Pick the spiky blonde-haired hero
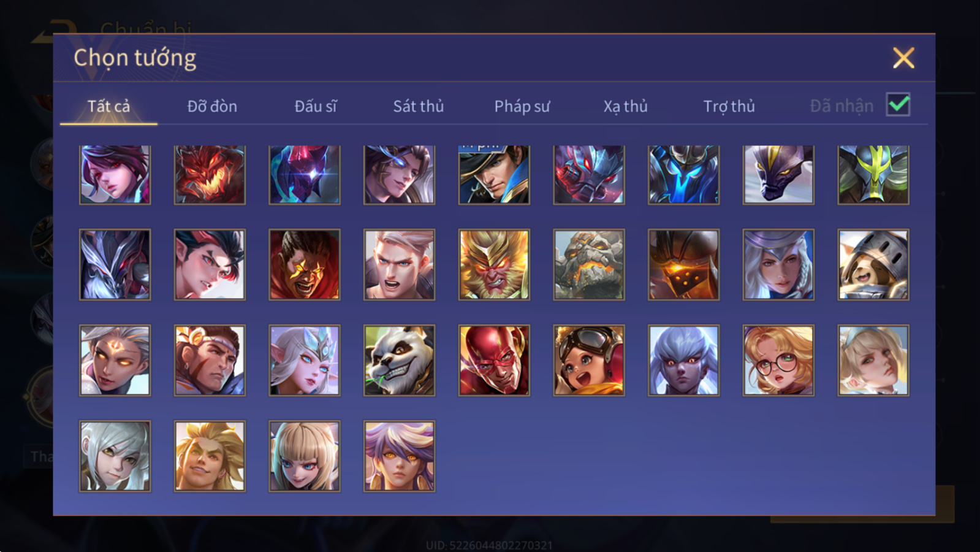This screenshot has height=552, width=980. coord(210,456)
